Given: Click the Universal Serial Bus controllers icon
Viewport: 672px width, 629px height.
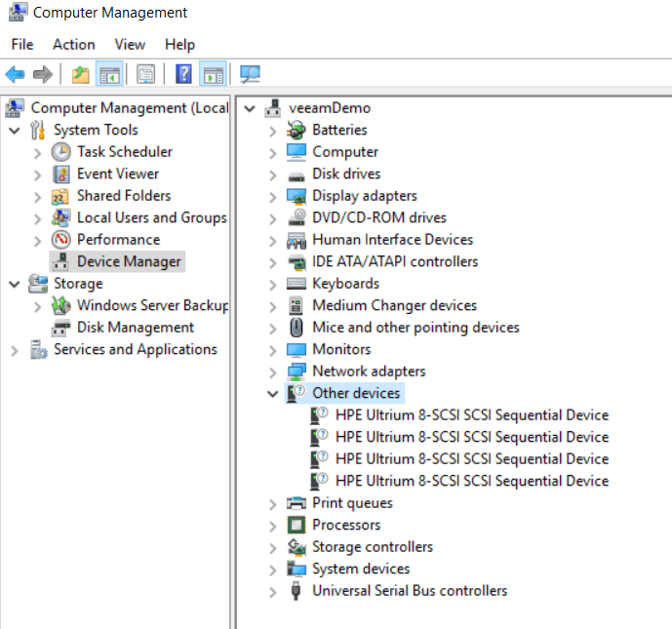Looking at the screenshot, I should click(296, 591).
